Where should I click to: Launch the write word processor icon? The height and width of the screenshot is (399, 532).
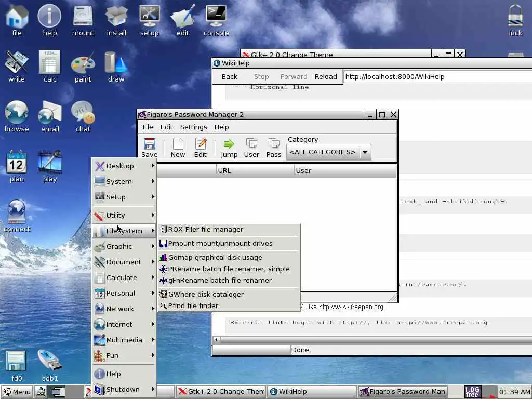pos(17,66)
